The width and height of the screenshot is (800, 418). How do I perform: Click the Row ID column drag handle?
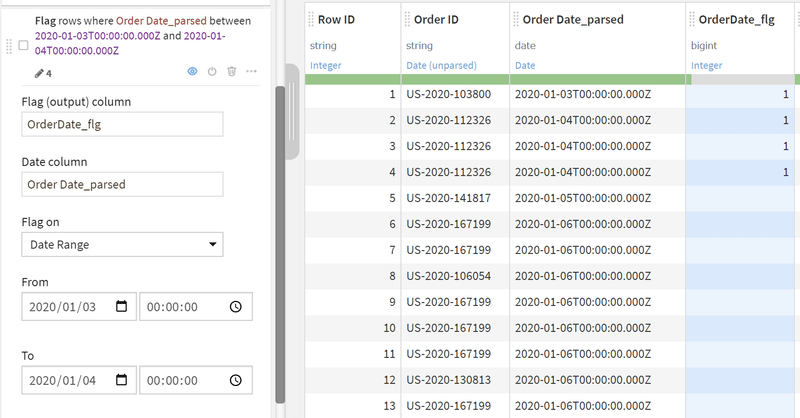311,19
